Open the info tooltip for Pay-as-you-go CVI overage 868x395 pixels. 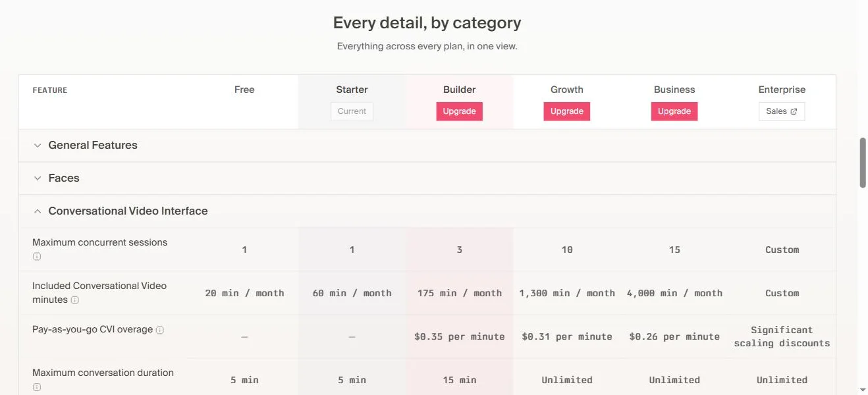[160, 330]
